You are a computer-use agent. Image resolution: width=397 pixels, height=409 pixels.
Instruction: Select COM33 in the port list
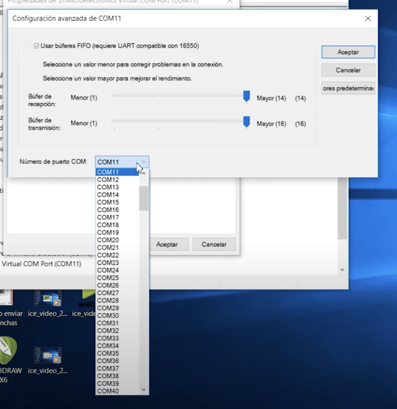[x=117, y=338]
